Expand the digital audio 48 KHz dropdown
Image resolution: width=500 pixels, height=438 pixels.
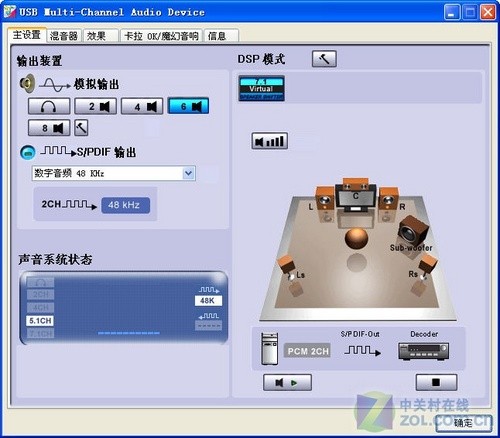coord(188,173)
